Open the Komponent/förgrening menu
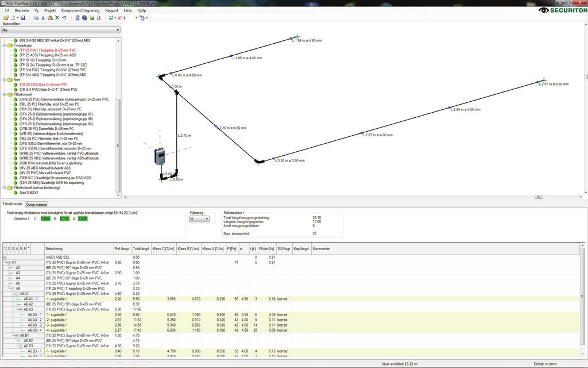The width and height of the screenshot is (588, 368). tap(80, 10)
